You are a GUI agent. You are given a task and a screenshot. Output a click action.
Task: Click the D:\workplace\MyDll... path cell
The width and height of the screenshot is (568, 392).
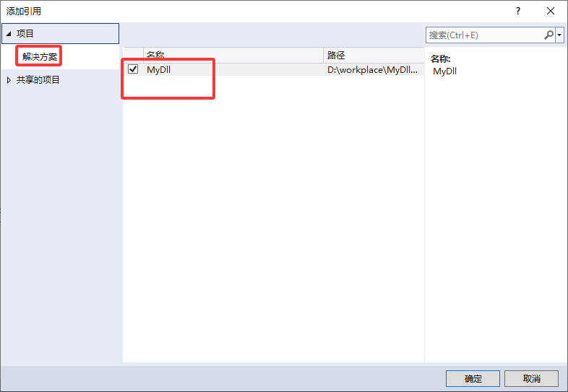(x=372, y=69)
